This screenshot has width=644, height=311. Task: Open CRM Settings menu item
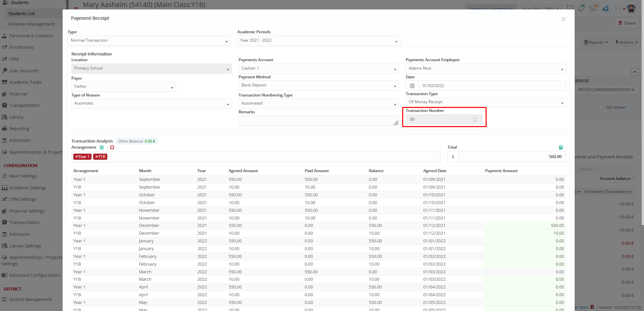tap(23, 199)
